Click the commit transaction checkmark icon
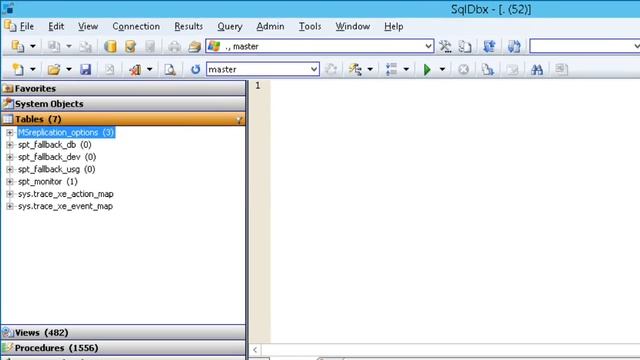This screenshot has height=360, width=640. [x=130, y=47]
